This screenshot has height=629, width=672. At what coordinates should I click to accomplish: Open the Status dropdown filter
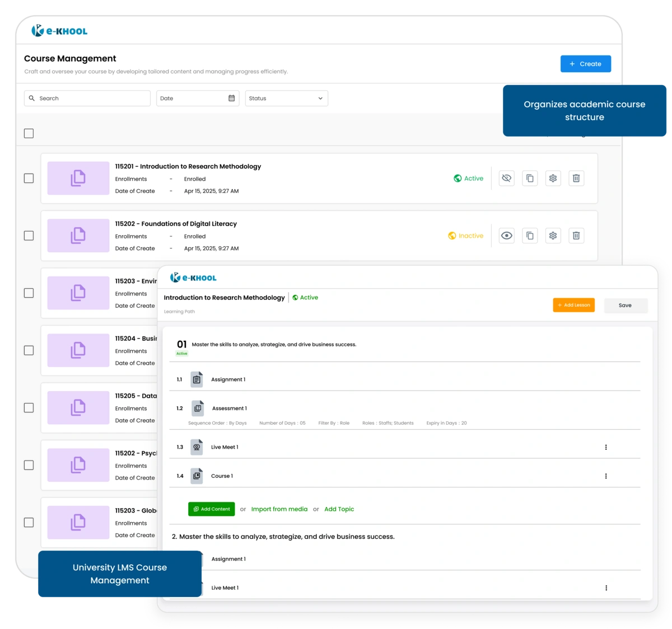(x=286, y=98)
